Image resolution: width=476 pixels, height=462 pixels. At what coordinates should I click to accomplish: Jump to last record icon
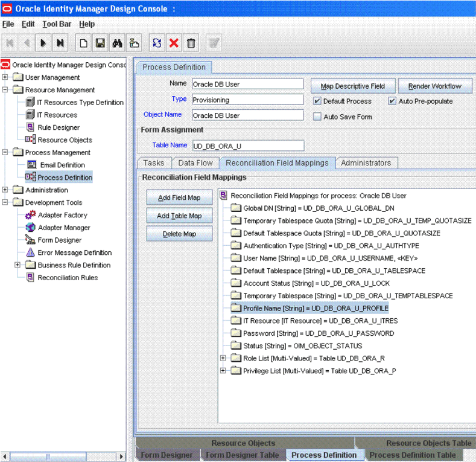pos(60,43)
